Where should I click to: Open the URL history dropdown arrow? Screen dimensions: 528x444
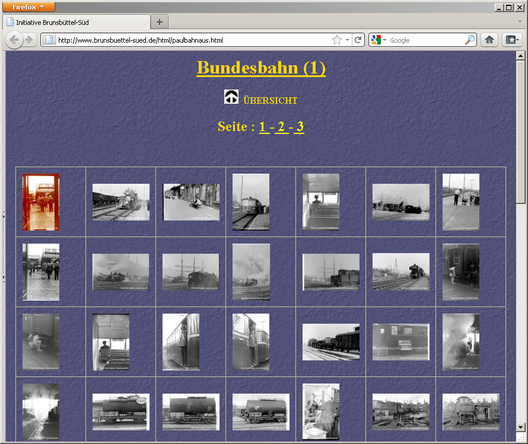tap(347, 40)
